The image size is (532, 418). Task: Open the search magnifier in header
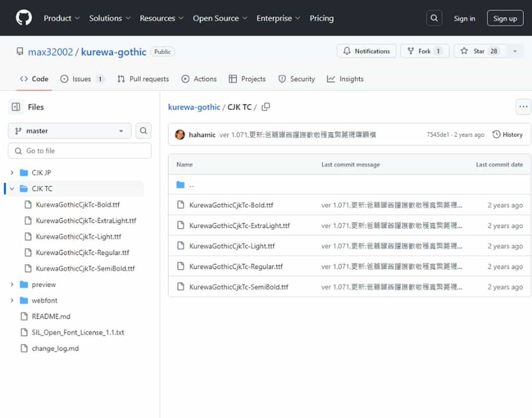pos(434,18)
